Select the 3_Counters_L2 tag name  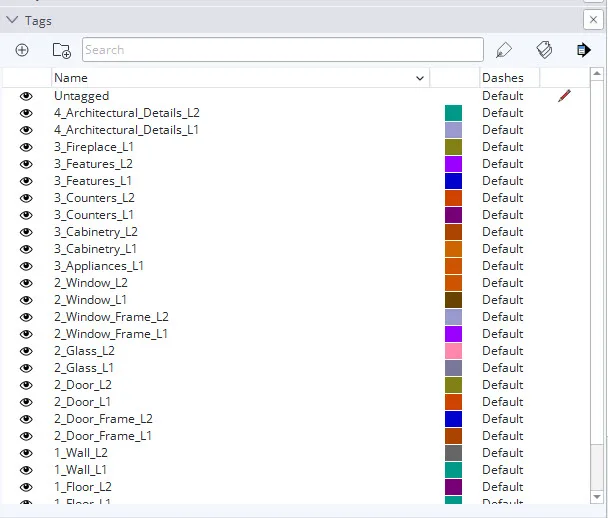tap(94, 198)
